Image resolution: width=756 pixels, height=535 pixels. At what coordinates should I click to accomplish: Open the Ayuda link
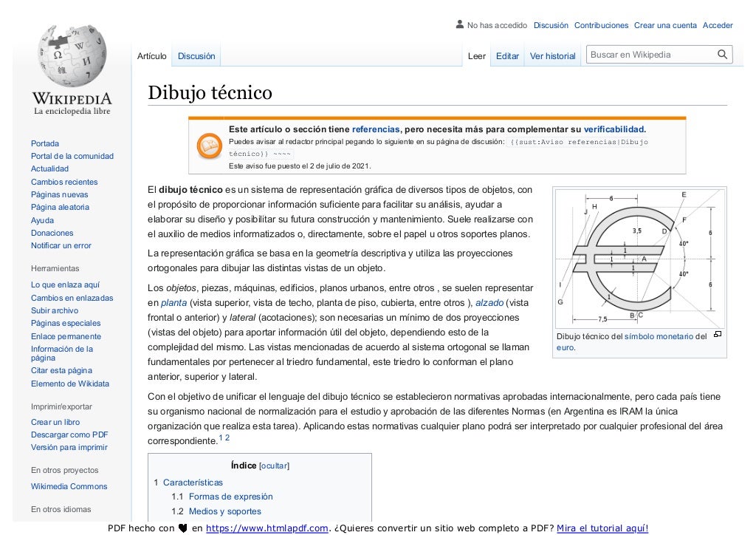pyautogui.click(x=42, y=220)
